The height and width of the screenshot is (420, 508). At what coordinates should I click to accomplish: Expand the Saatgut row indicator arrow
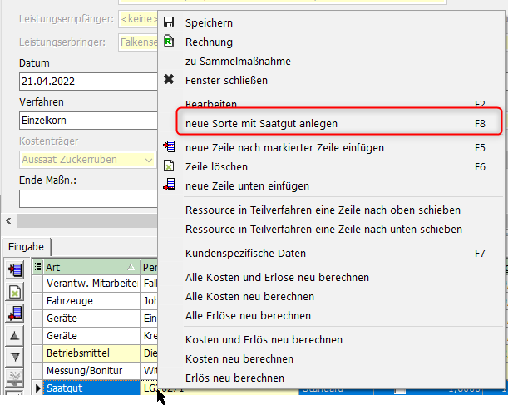coord(37,388)
